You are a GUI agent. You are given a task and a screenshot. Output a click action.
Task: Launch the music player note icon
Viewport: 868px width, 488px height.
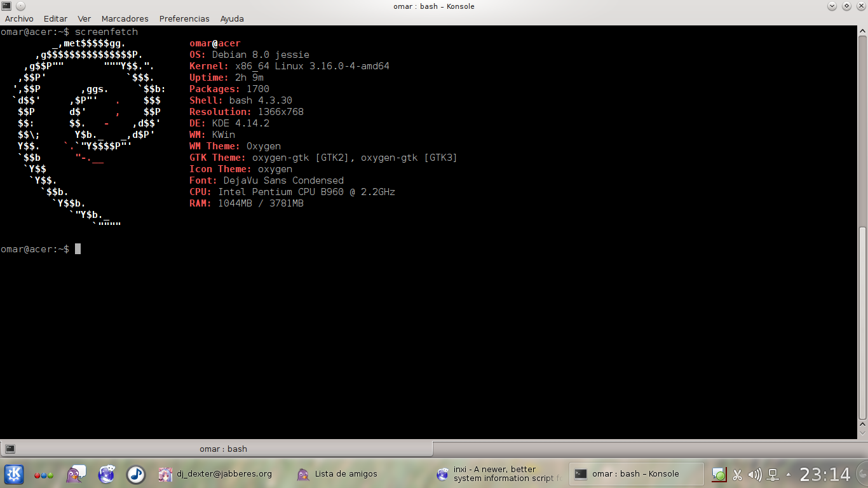coord(136,474)
